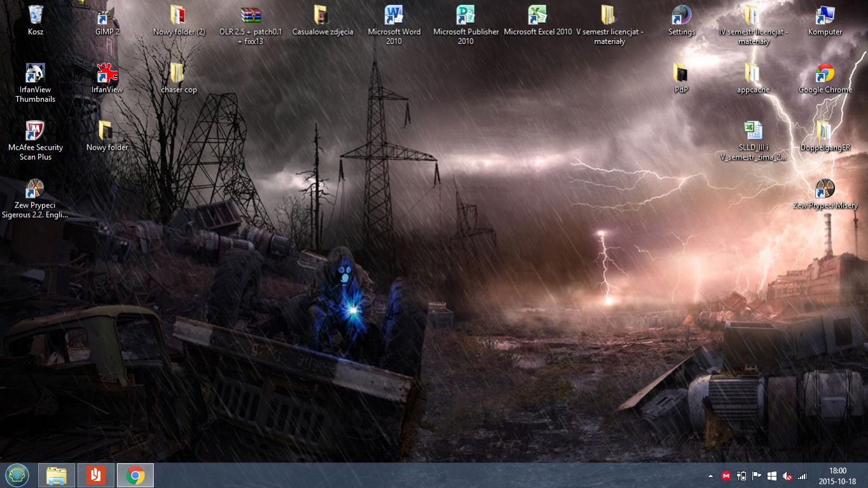The image size is (868, 488).
Task: Show hidden system tray icons
Action: pos(710,476)
